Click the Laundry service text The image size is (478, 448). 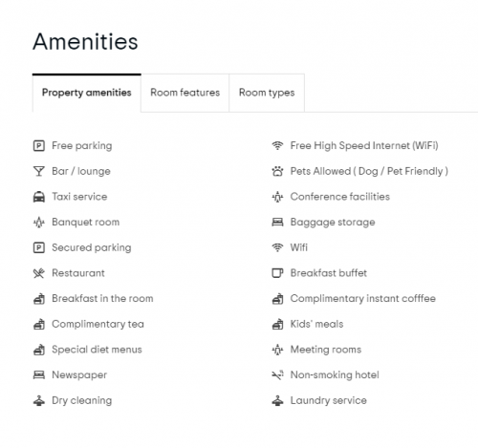point(329,400)
